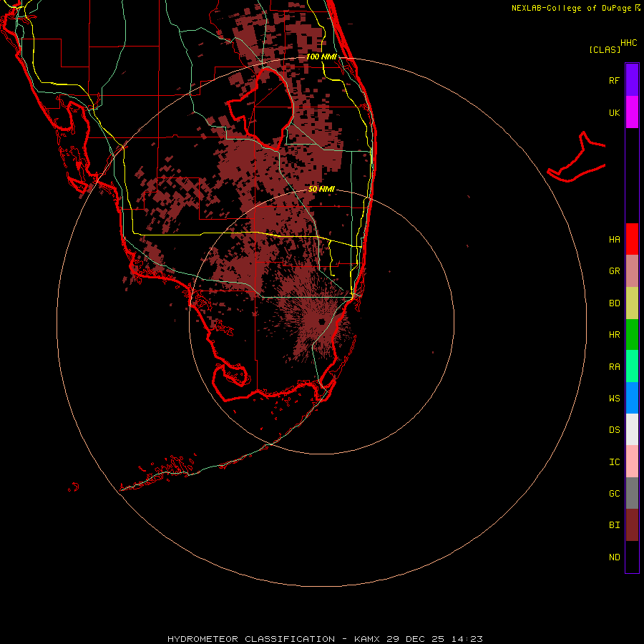Click the RA light green legend swatch
This screenshot has width=644, height=644.
632,366
